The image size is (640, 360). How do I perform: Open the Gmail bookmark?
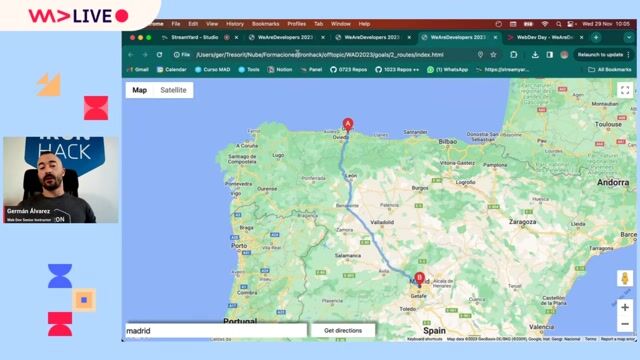138,70
